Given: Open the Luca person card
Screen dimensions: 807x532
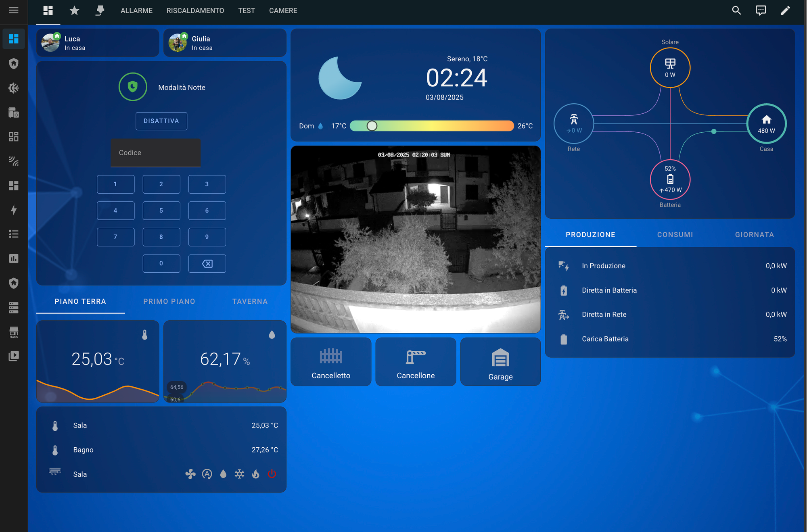Looking at the screenshot, I should point(98,43).
